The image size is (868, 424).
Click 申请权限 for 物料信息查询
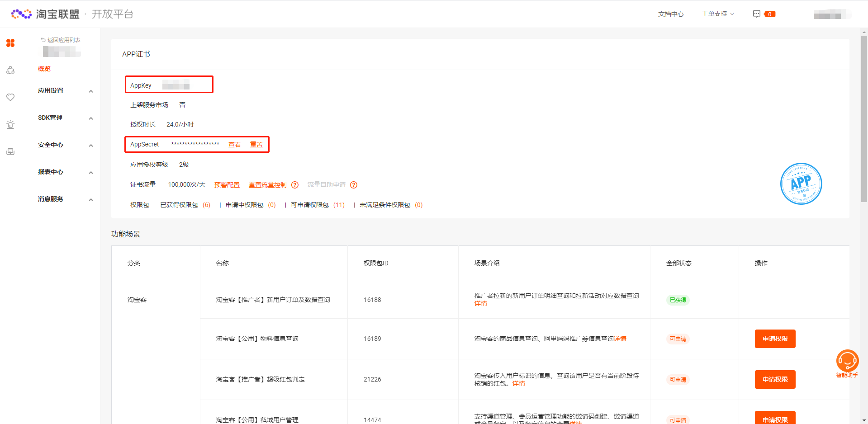coord(775,339)
